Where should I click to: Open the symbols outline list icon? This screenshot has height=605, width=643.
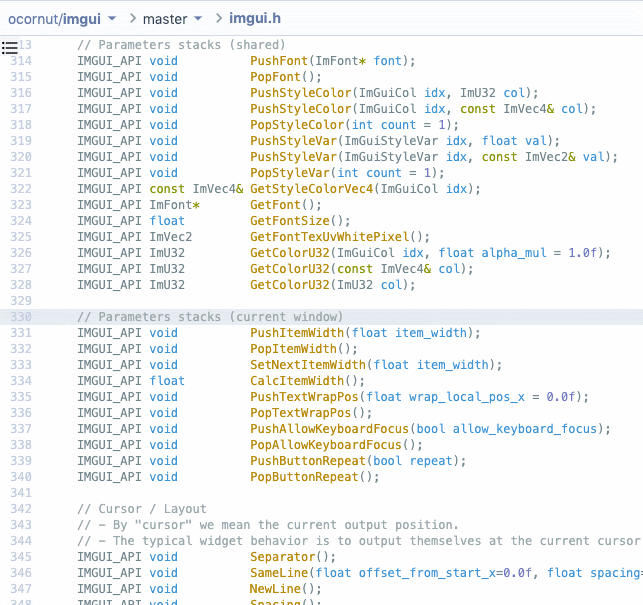point(10,48)
